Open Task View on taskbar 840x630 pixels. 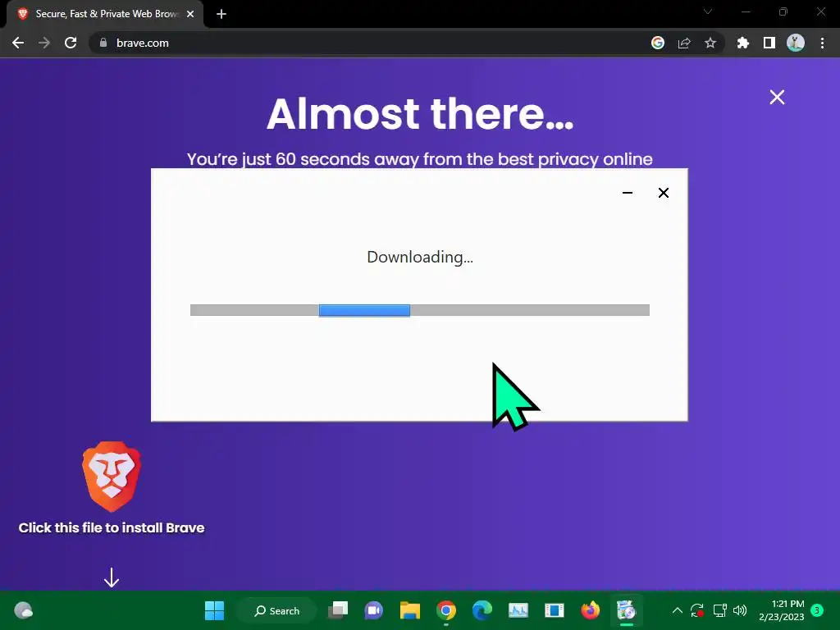tap(338, 610)
